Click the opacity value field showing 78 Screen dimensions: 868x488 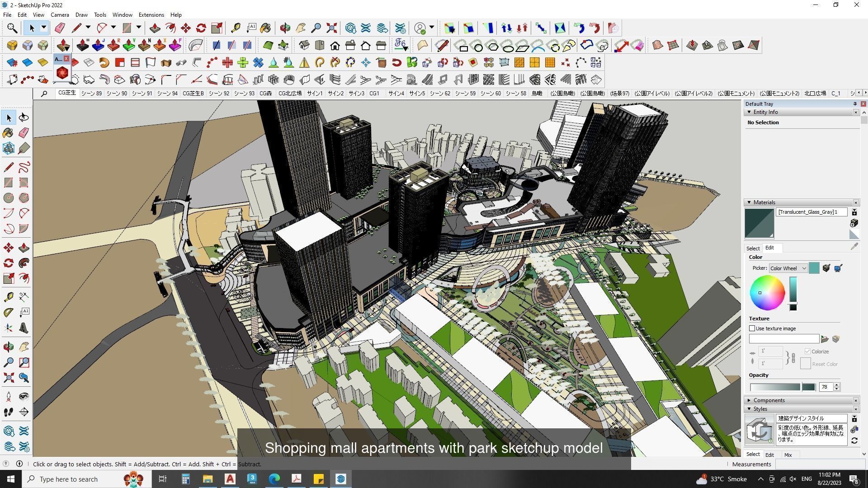pyautogui.click(x=826, y=387)
